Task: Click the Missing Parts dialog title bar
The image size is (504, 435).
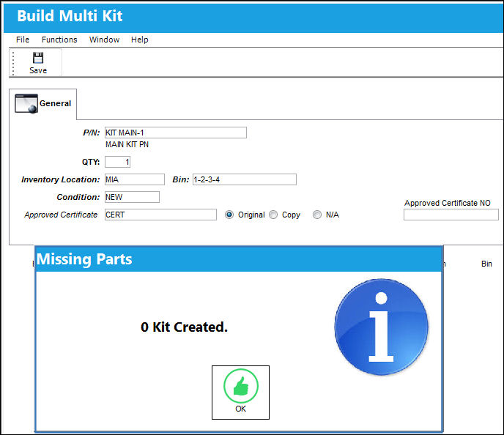Action: [x=239, y=259]
